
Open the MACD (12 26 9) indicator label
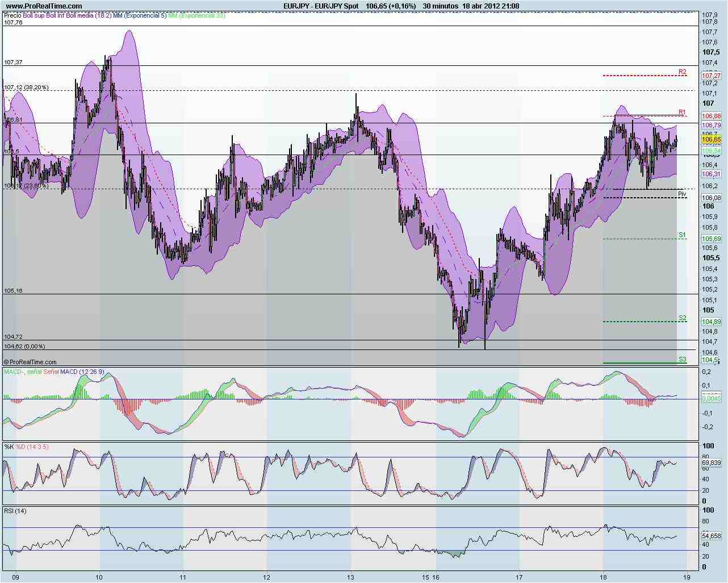(82, 372)
